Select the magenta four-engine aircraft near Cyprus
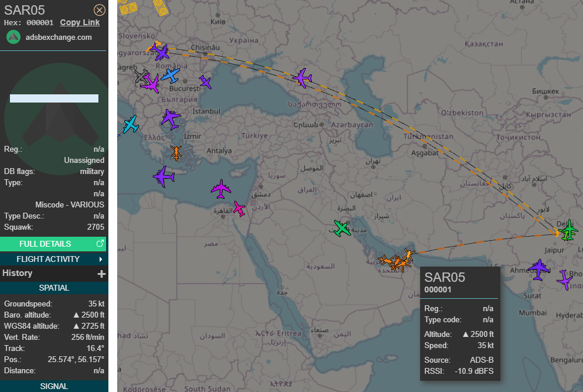This screenshot has height=392, width=583. [221, 189]
